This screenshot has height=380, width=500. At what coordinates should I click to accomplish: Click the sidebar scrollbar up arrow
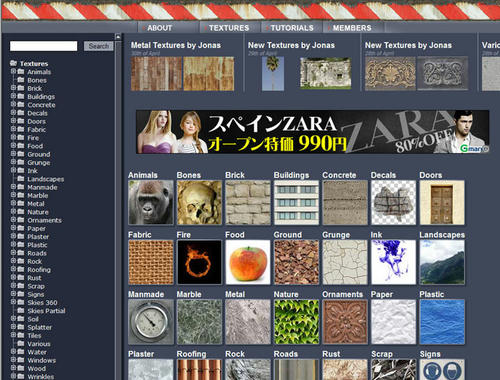tap(118, 36)
